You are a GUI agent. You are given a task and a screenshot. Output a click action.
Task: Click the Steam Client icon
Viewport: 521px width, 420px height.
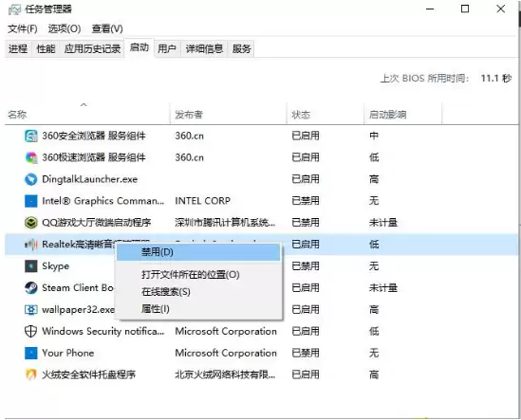[x=31, y=288]
